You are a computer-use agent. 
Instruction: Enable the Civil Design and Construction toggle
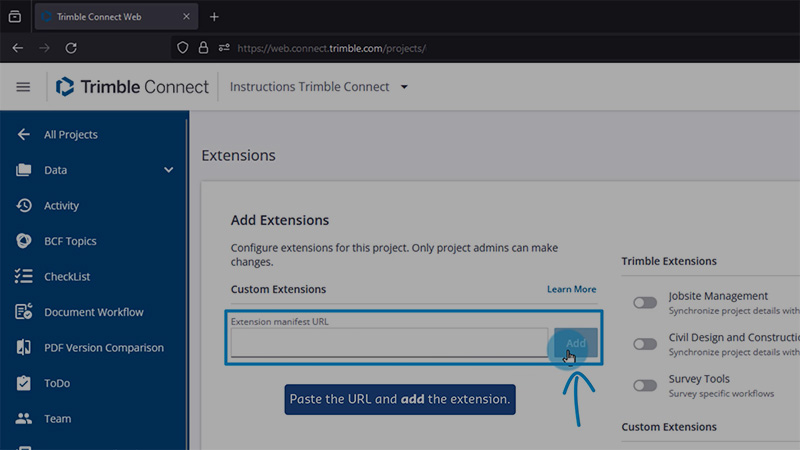pos(645,344)
